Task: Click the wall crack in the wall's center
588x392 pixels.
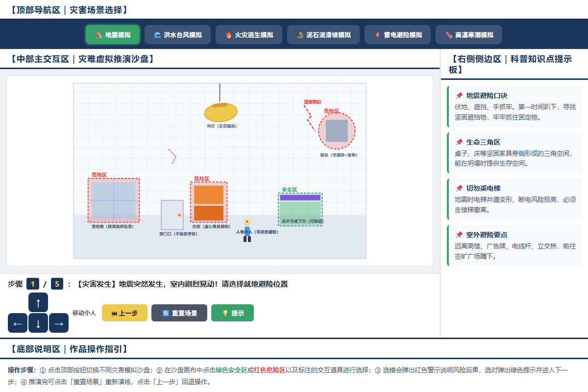Action: click(172, 156)
